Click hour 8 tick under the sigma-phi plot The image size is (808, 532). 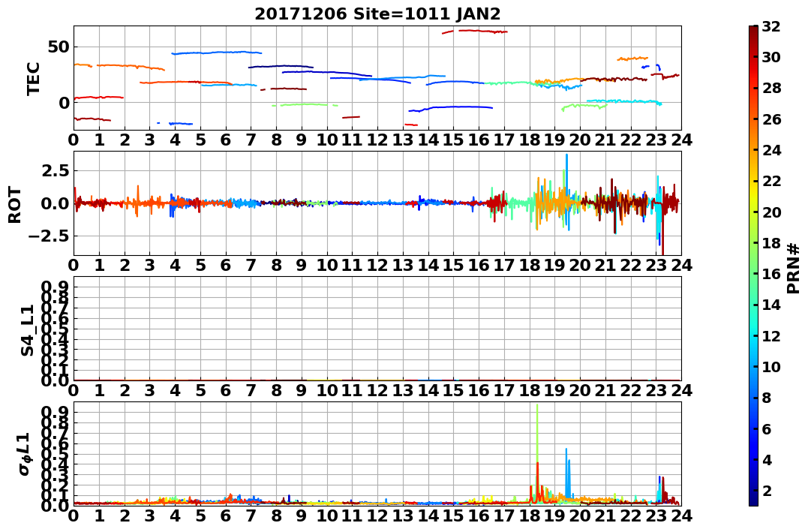[x=276, y=515]
